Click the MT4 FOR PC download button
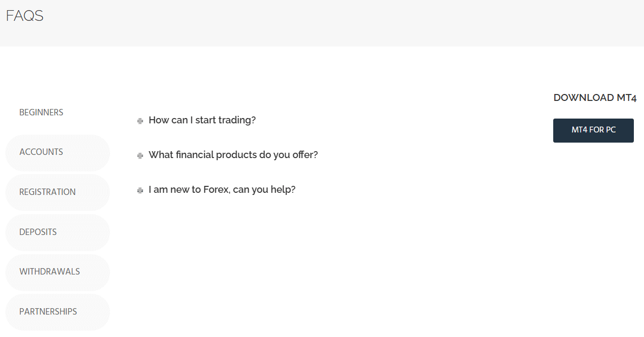 click(x=593, y=130)
